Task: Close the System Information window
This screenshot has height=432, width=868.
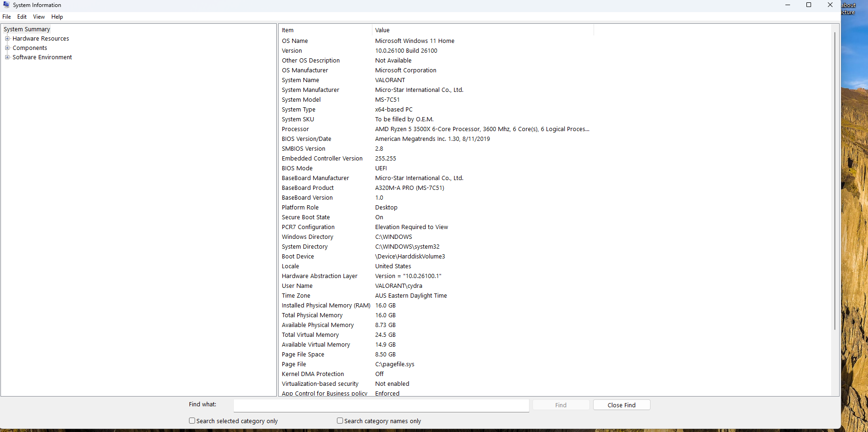Action: coord(830,5)
